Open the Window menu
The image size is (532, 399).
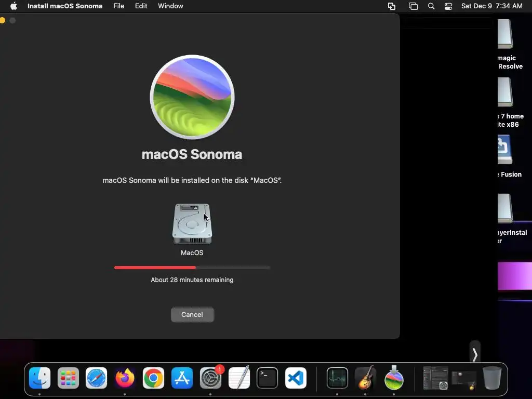[x=170, y=6]
